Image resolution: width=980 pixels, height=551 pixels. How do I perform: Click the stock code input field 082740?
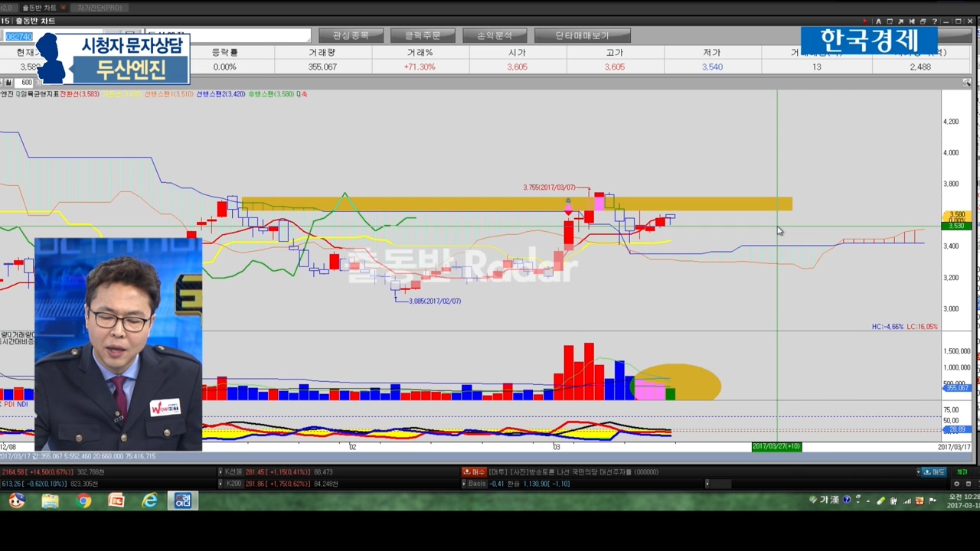(x=19, y=37)
